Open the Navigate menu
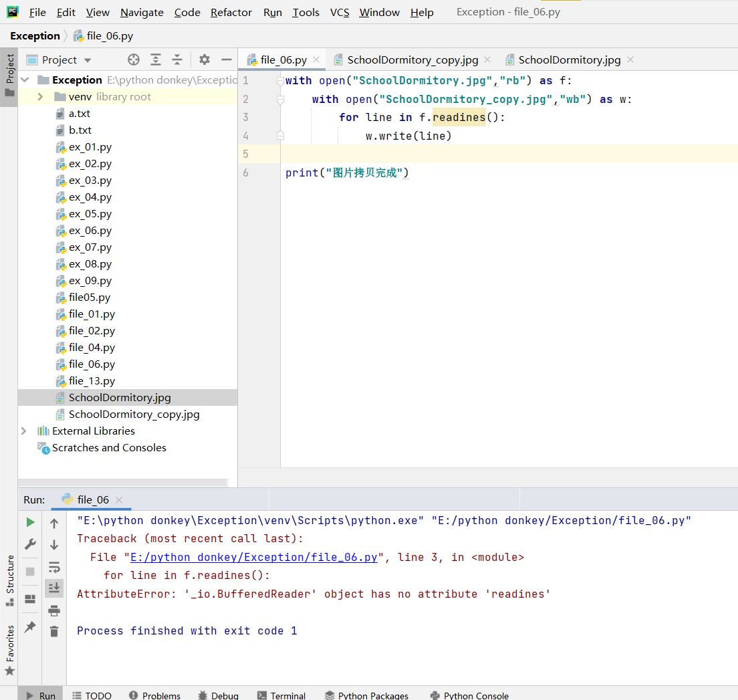This screenshot has height=700, width=738. tap(142, 12)
